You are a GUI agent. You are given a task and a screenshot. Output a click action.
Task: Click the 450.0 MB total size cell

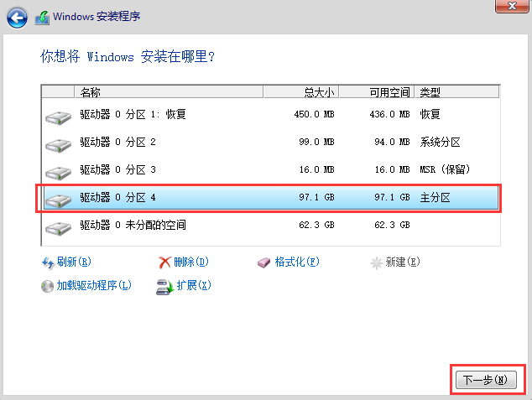[x=314, y=114]
